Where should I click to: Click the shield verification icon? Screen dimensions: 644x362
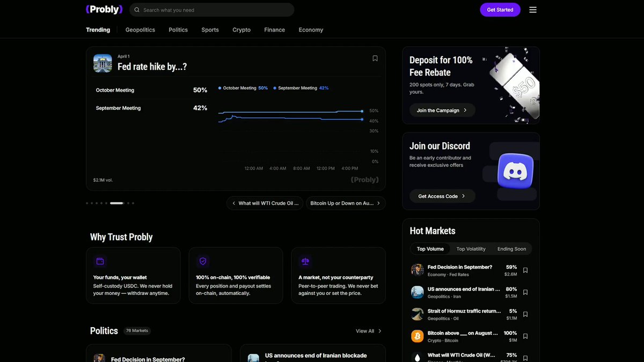coord(203,261)
